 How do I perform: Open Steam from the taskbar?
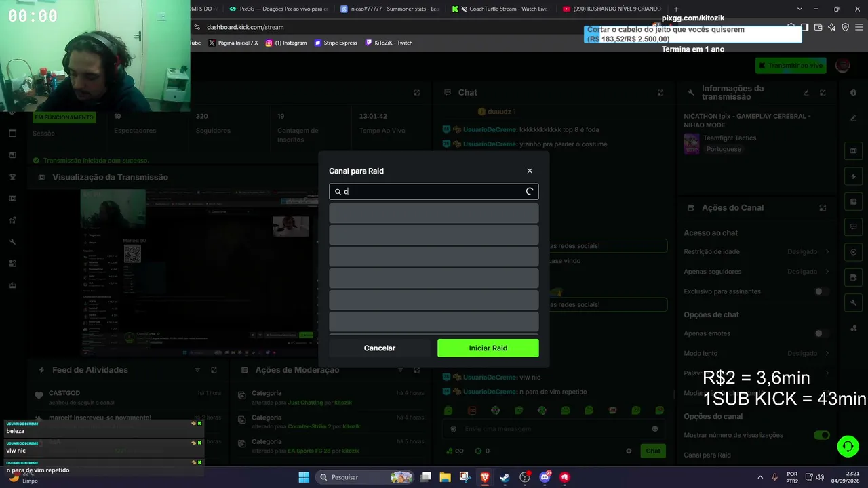(505, 477)
